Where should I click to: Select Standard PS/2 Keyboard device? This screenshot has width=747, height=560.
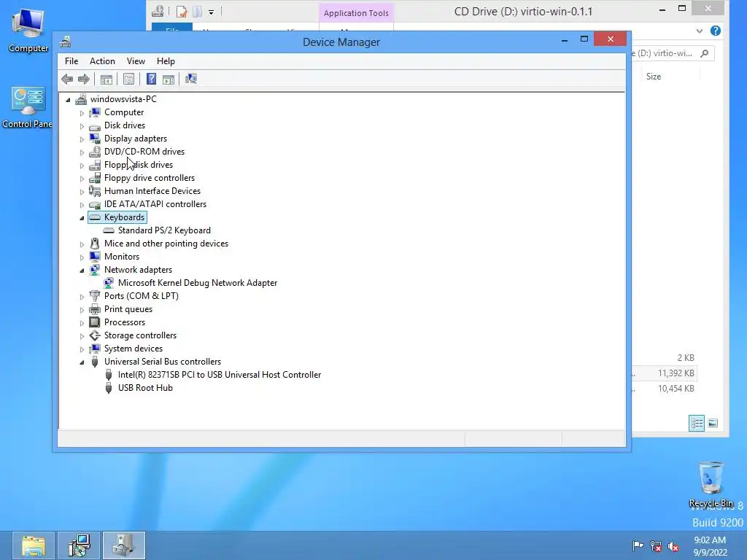click(164, 230)
